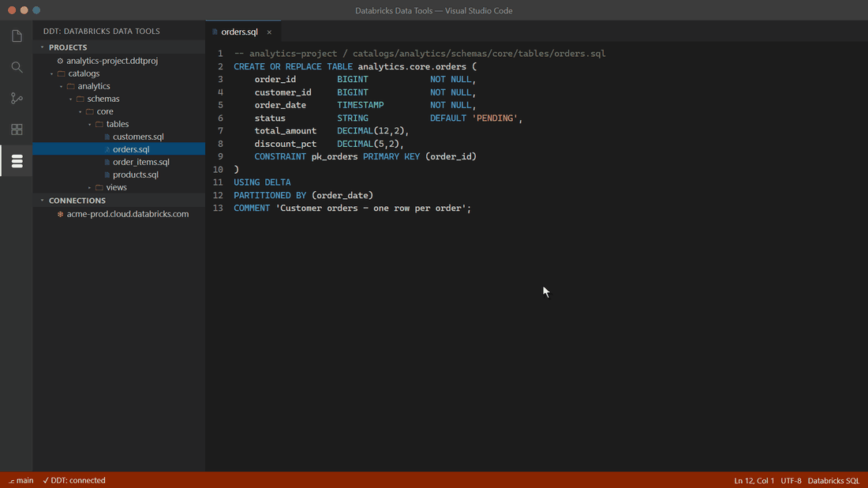Collapse the catalogs folder arrow
Image resolution: width=868 pixels, height=488 pixels.
coord(52,73)
